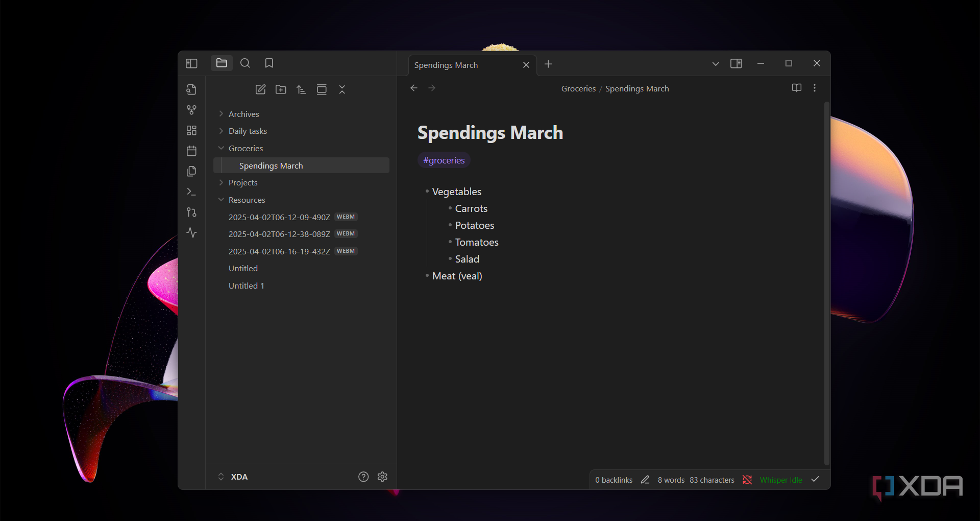
Task: Open today's daily note calendar icon
Action: (191, 151)
